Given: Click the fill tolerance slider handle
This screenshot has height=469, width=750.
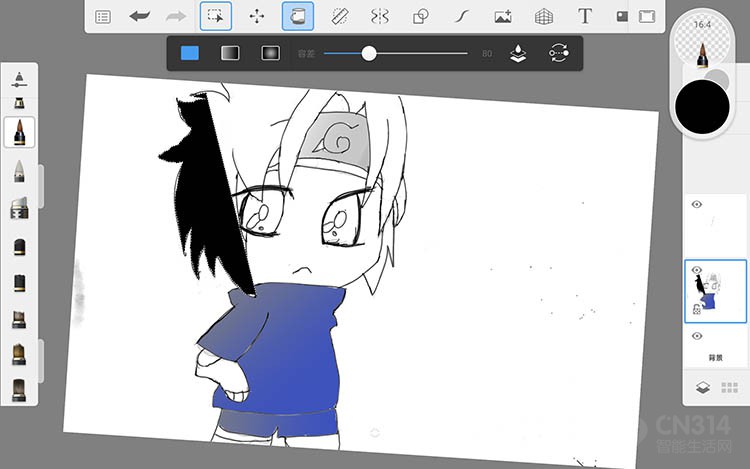Looking at the screenshot, I should (369, 54).
